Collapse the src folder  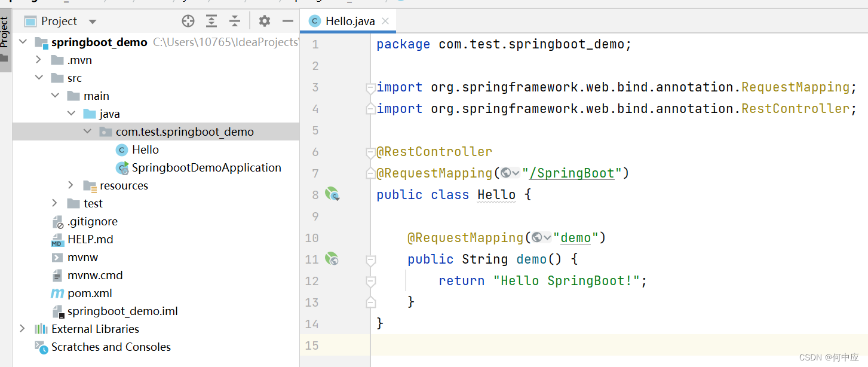39,78
